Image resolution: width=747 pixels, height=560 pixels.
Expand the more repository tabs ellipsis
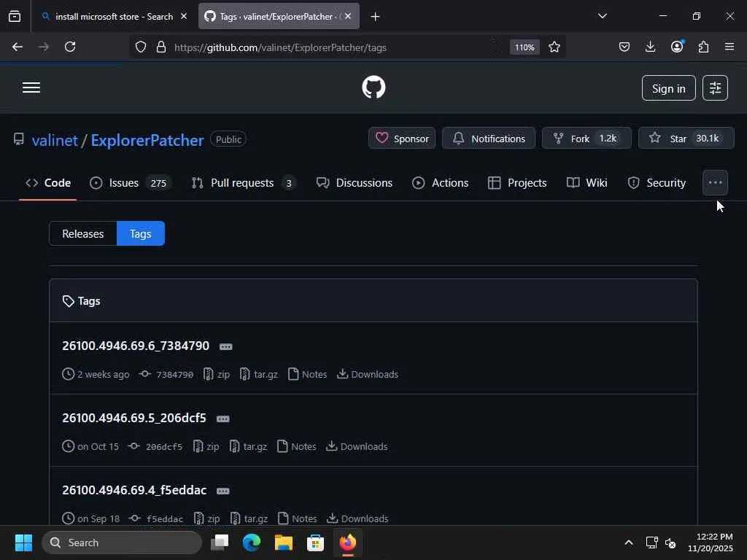(715, 183)
